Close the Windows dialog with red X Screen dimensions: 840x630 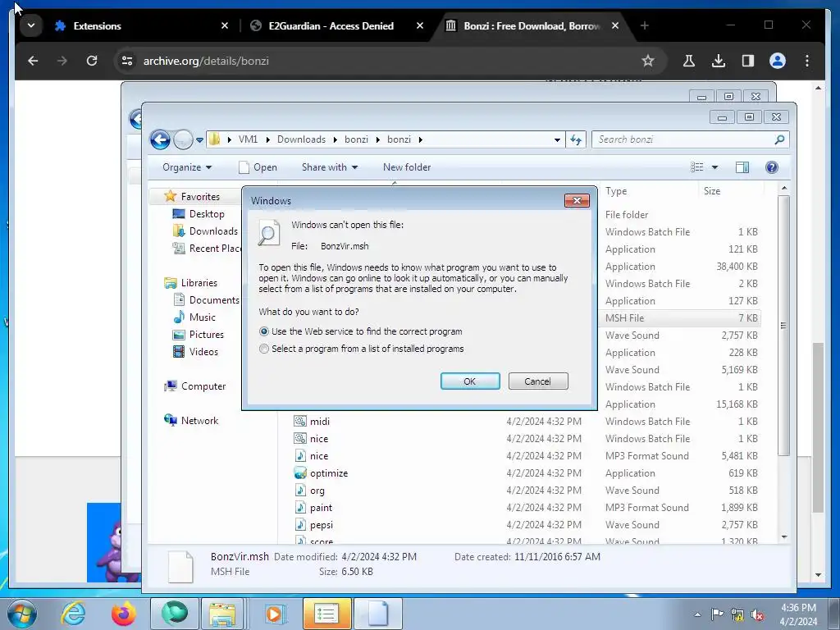tap(577, 200)
